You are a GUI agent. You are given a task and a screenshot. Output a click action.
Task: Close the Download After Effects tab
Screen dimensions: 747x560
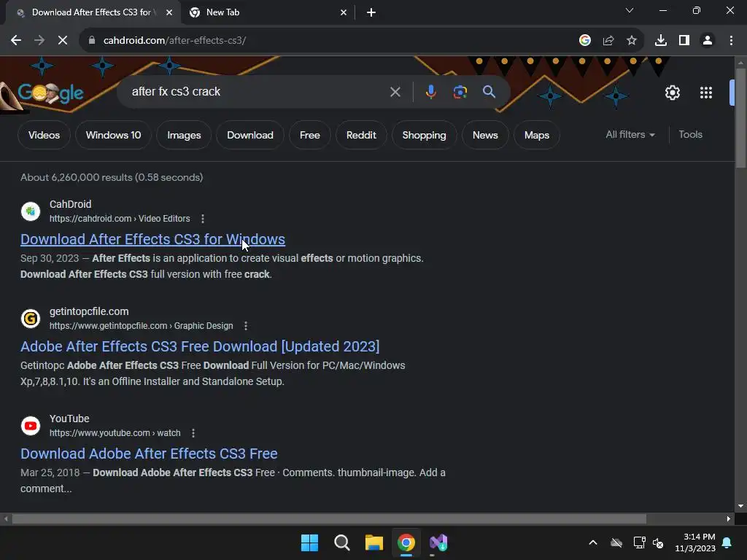pyautogui.click(x=169, y=12)
